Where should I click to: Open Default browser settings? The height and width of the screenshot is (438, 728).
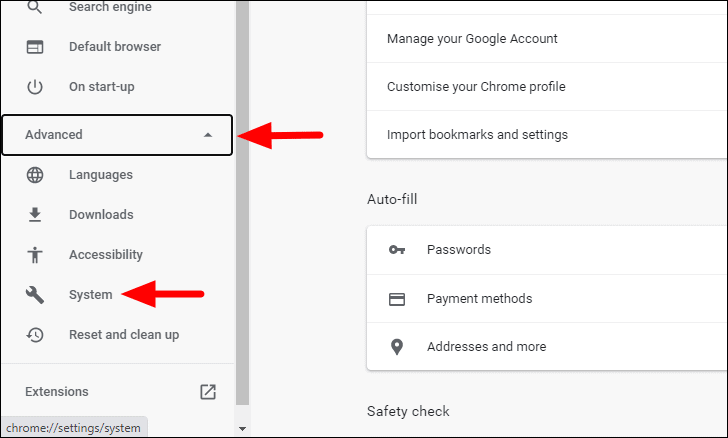(117, 47)
